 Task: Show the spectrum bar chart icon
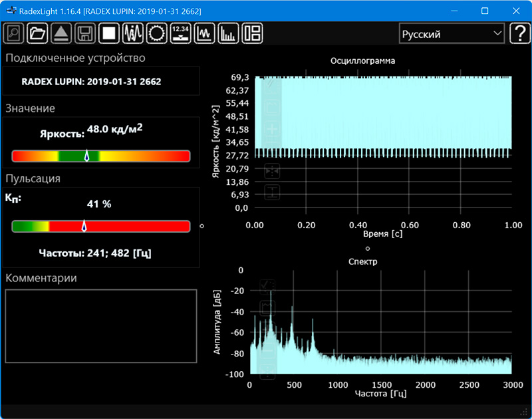pos(228,33)
